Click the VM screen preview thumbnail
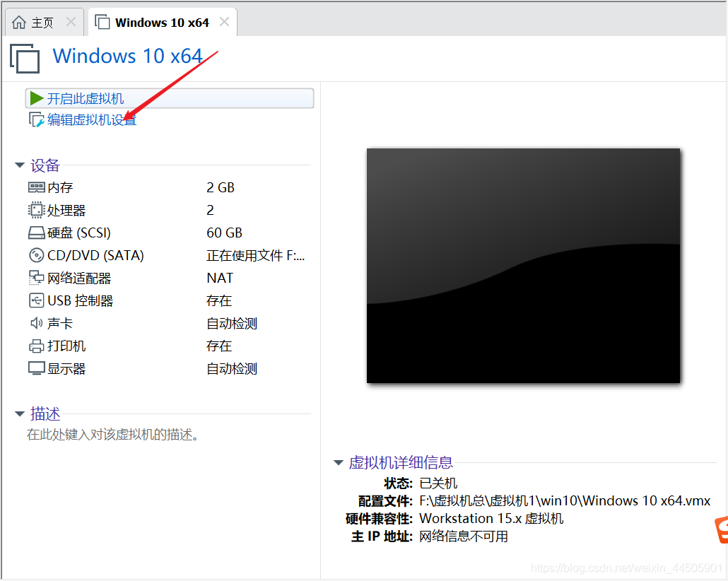 (x=523, y=266)
